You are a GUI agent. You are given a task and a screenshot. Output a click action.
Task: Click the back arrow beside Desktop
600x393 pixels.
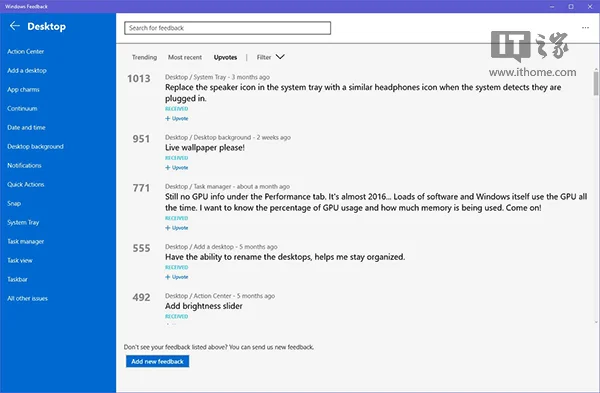coord(15,26)
